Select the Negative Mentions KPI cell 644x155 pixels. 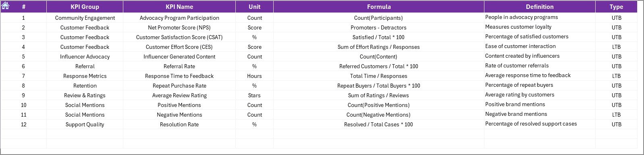point(179,115)
